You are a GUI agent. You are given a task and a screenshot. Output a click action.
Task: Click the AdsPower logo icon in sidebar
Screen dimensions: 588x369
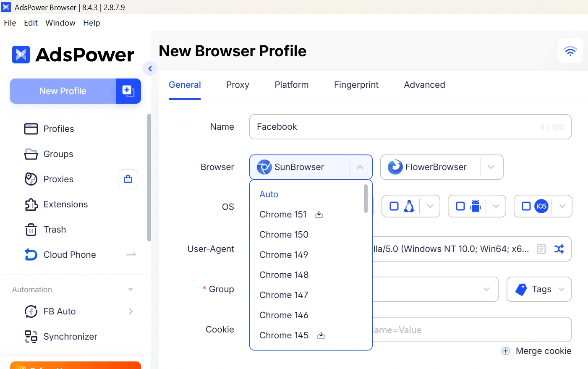tap(21, 55)
